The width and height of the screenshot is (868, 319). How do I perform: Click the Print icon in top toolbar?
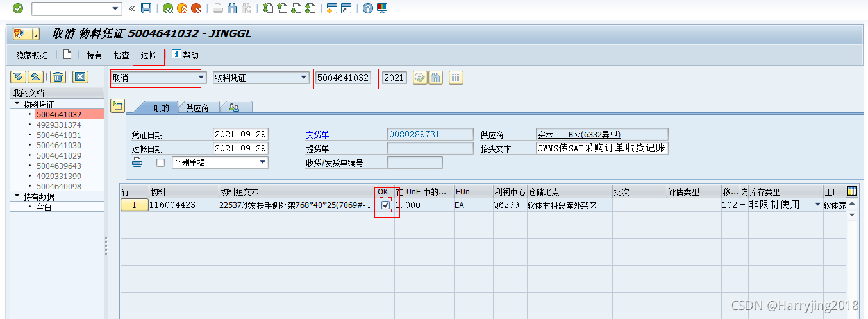[218, 8]
